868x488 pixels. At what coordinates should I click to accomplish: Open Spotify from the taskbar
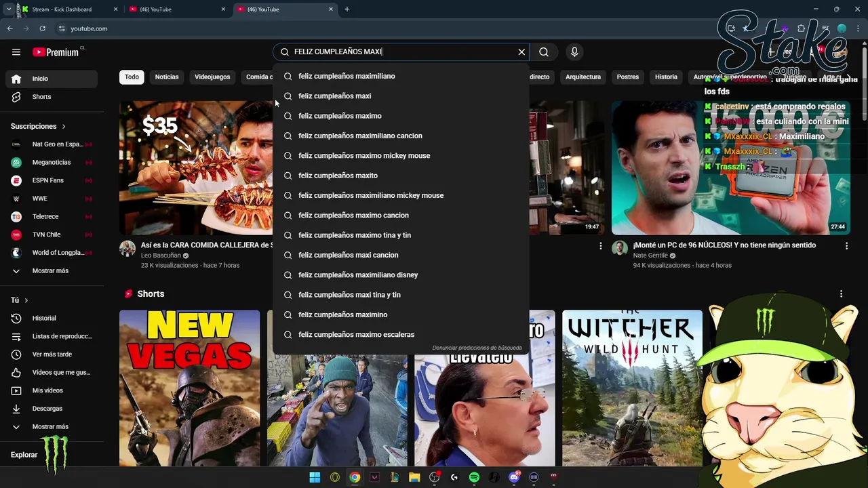pyautogui.click(x=474, y=477)
